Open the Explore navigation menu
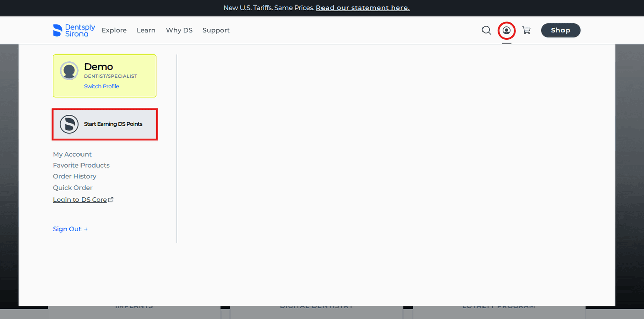The image size is (644, 319). pyautogui.click(x=114, y=30)
